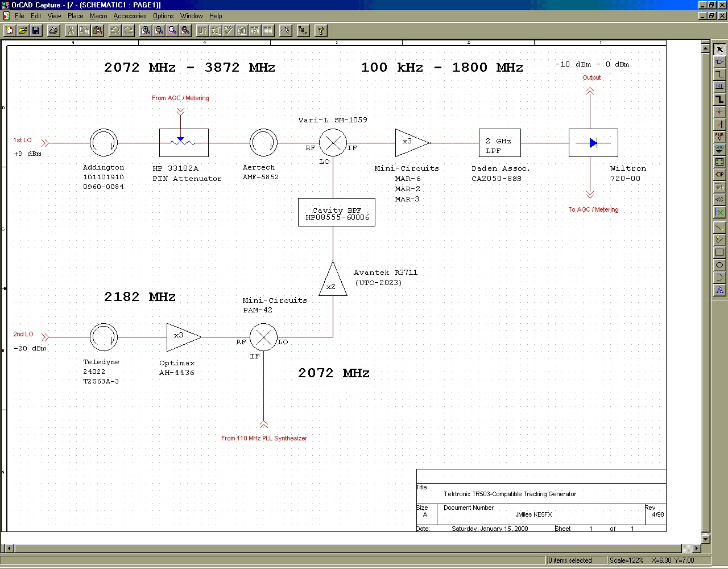Click the 'Scale=122%' status bar entry
728x569 pixels.
627,560
